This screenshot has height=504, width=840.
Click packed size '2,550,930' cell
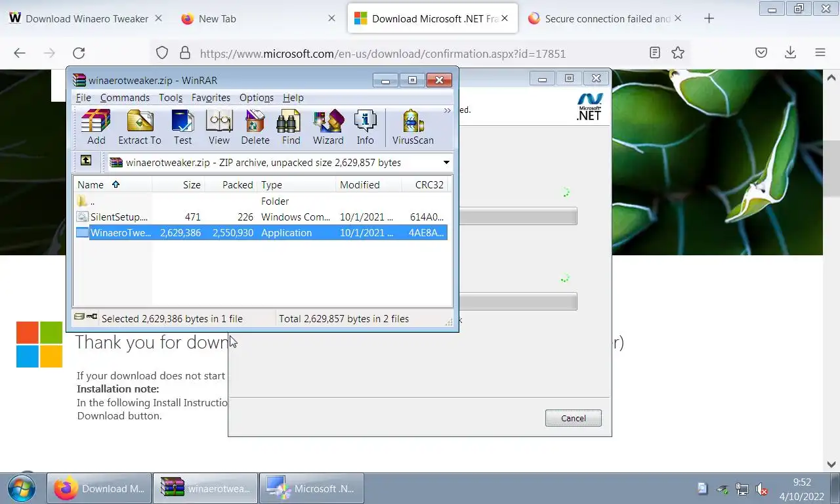coord(232,232)
